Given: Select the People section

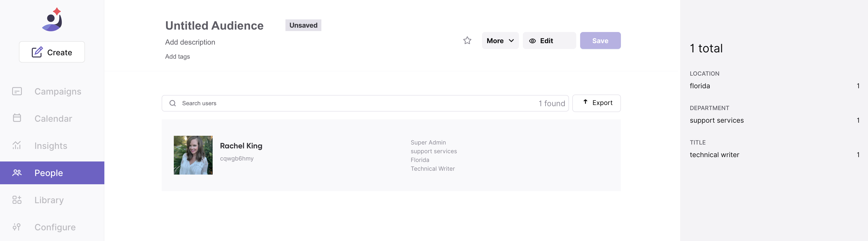Looking at the screenshot, I should (x=52, y=173).
